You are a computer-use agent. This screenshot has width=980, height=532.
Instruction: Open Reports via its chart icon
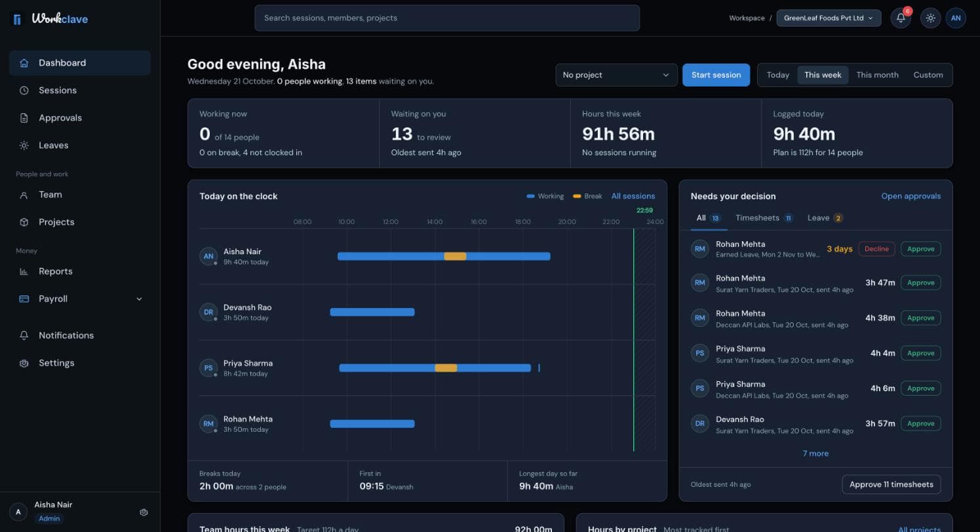pos(24,271)
